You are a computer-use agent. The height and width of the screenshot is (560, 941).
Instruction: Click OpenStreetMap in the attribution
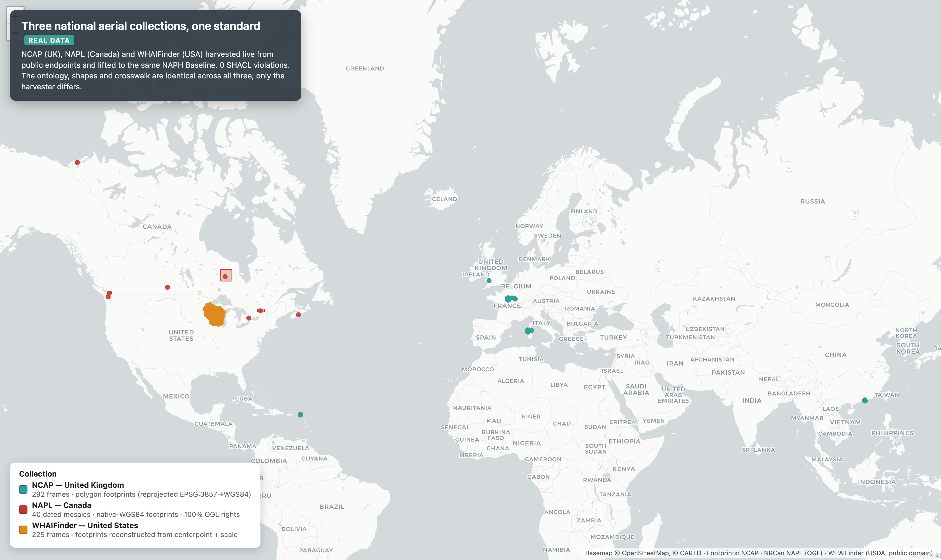point(646,553)
